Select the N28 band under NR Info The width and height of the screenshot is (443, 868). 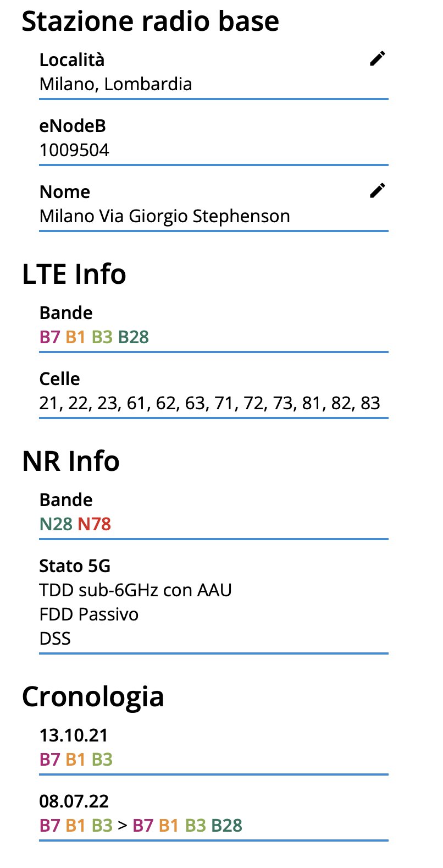(x=56, y=524)
